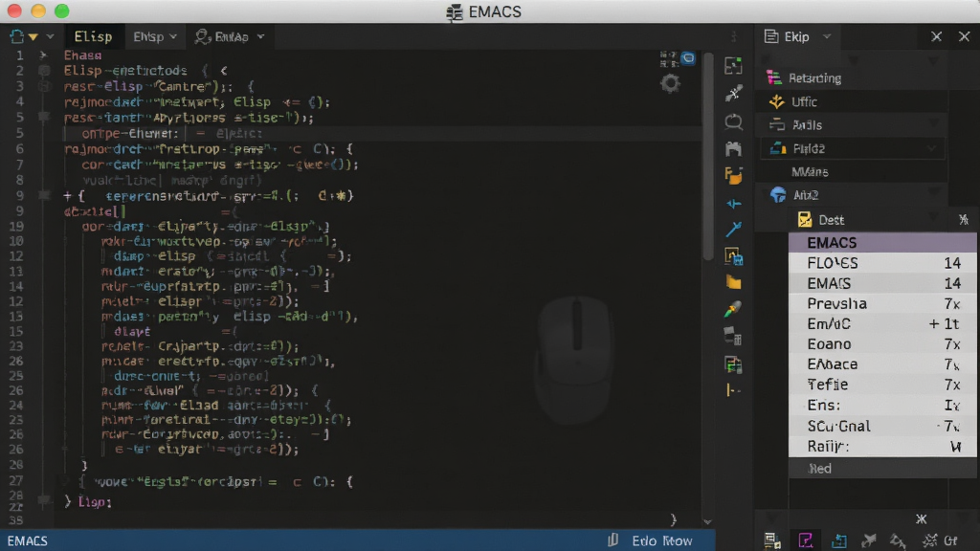Viewport: 980px width, 551px height.
Task: Choose the EAbace menu entry
Action: pos(881,364)
